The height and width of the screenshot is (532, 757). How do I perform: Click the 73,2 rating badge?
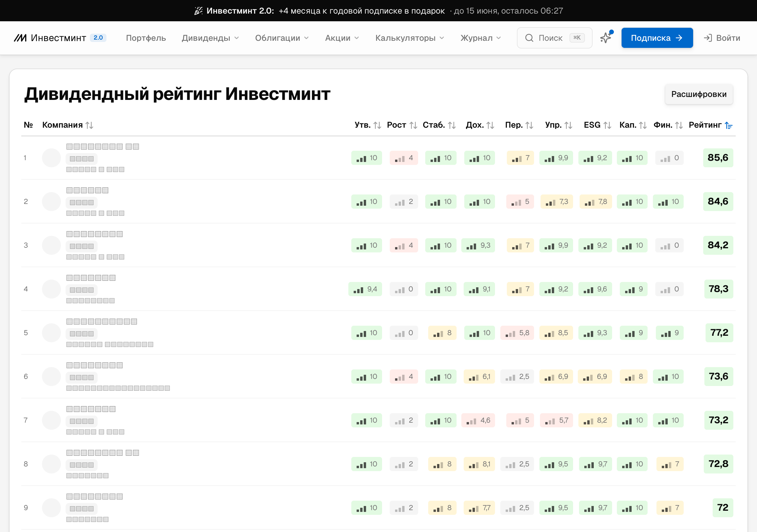[719, 420]
